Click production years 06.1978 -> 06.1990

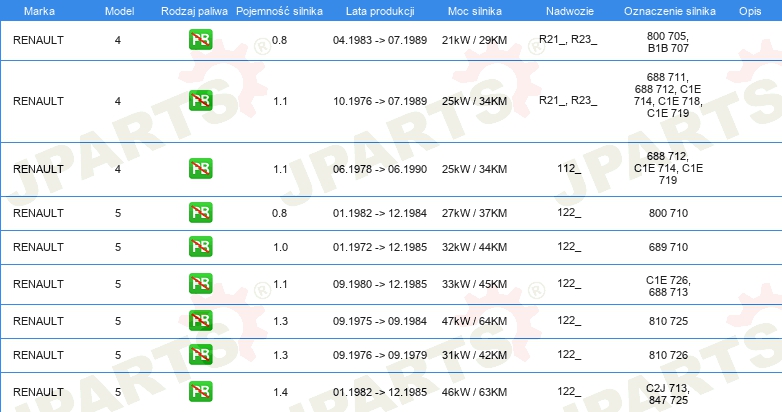point(380,169)
